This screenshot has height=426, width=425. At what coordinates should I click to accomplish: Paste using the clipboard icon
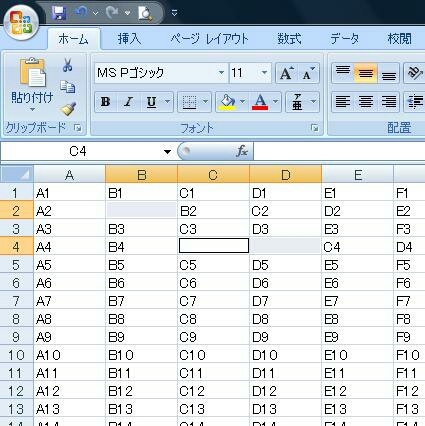[x=32, y=73]
